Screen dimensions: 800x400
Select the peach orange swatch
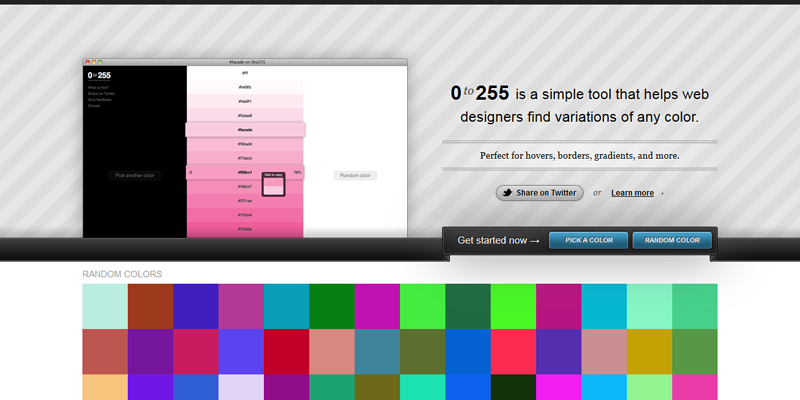pyautogui.click(x=105, y=387)
